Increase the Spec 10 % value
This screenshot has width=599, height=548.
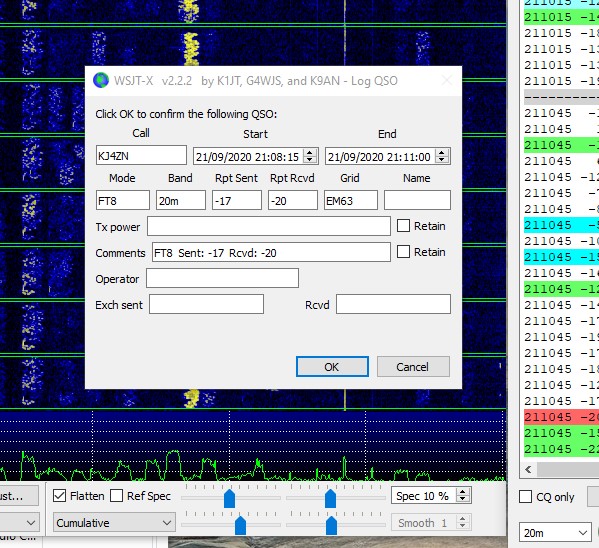click(463, 492)
